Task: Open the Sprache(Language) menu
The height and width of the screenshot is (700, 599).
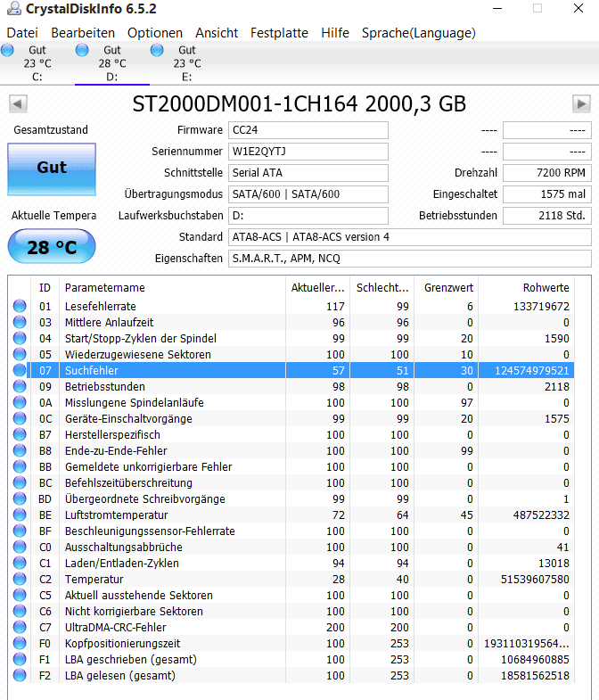Action: coord(418,33)
